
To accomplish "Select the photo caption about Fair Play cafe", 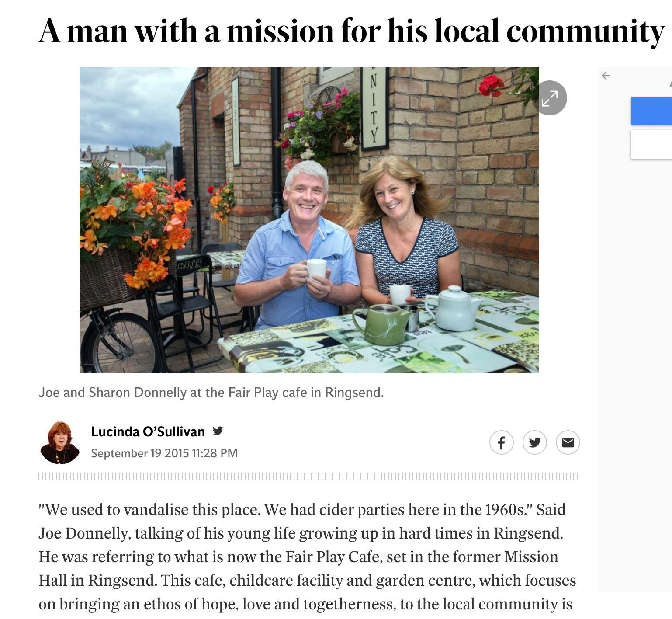I will (211, 393).
